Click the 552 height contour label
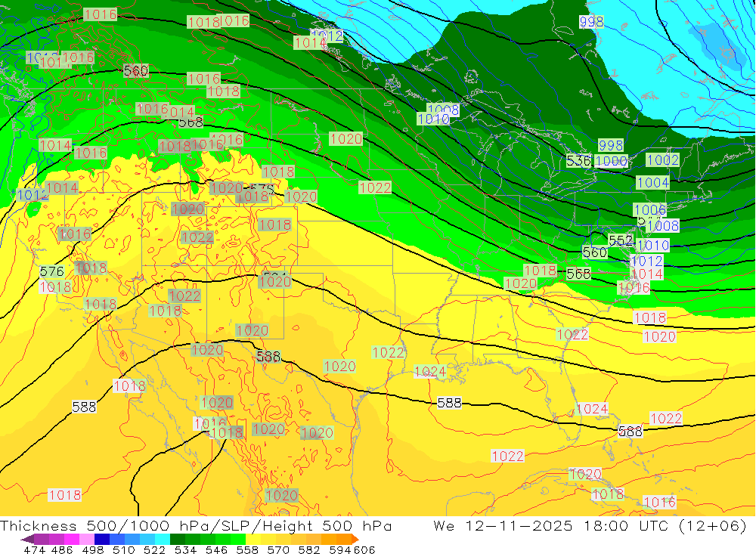Viewport: 756px width, 554px height. [x=621, y=240]
